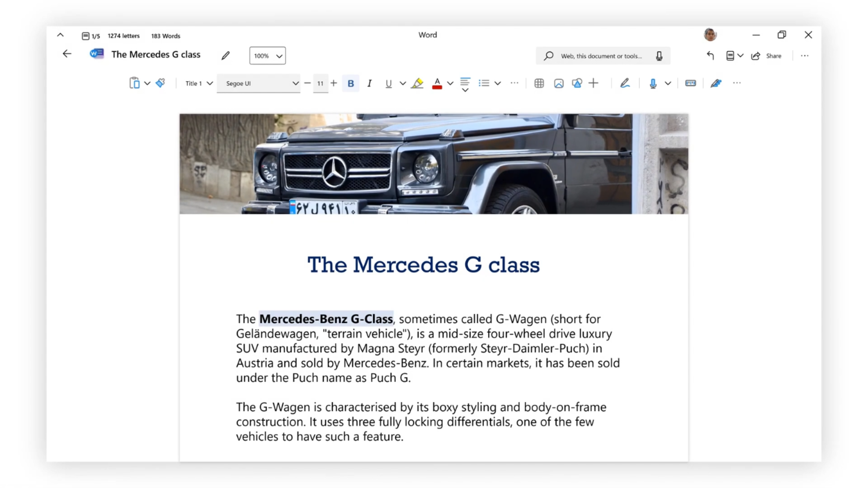Click the '1274 letters' counter
Image resolution: width=868 pixels, height=488 pixels.
pyautogui.click(x=123, y=36)
